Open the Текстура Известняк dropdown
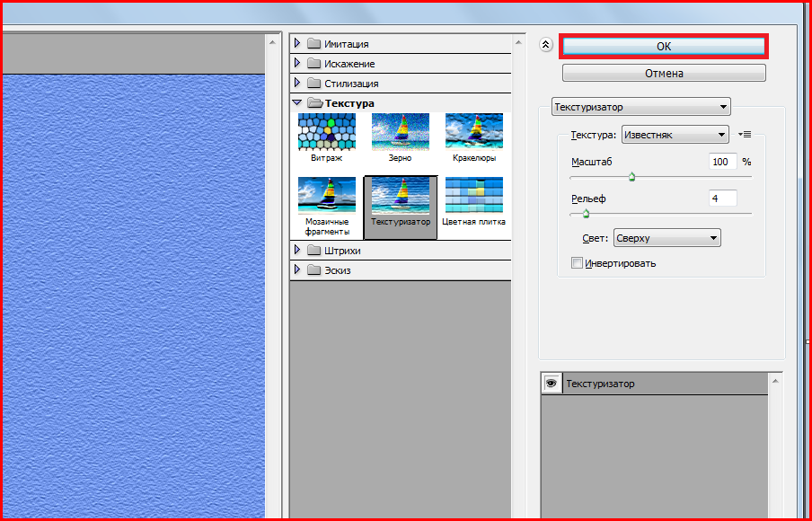Image resolution: width=812 pixels, height=521 pixels. point(675,135)
